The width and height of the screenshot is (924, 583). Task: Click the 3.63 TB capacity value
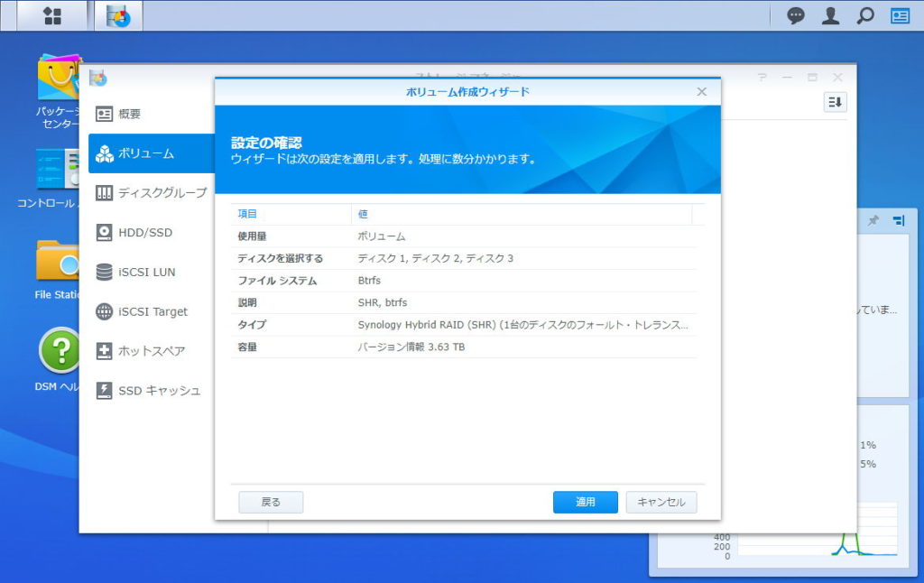[x=411, y=347]
